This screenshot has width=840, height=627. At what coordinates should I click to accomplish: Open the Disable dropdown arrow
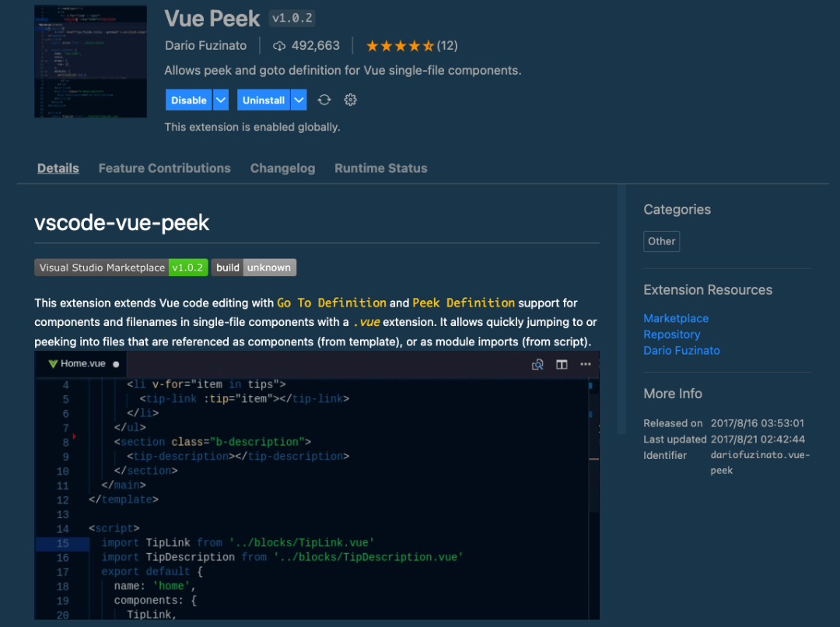click(x=221, y=100)
